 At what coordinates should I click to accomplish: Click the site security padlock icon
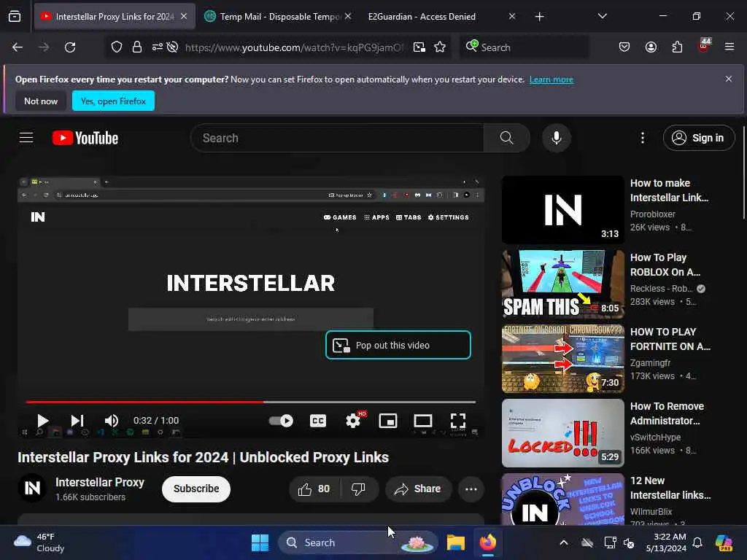137,47
